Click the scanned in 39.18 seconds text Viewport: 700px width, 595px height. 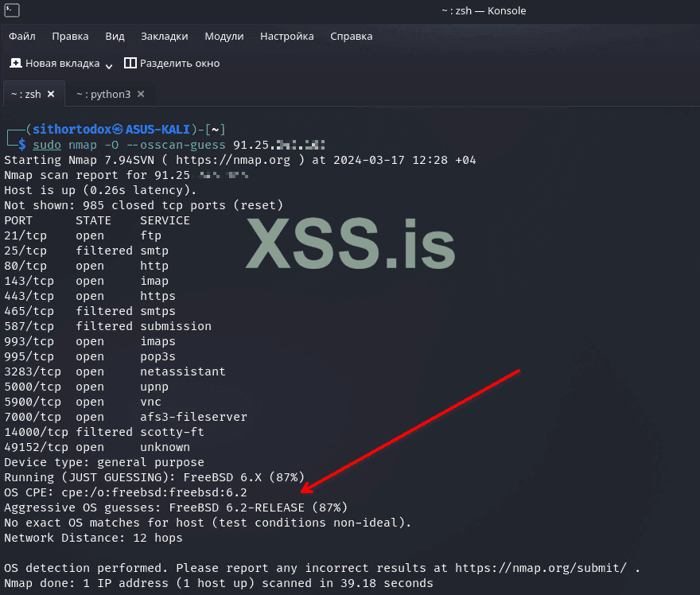tap(348, 583)
